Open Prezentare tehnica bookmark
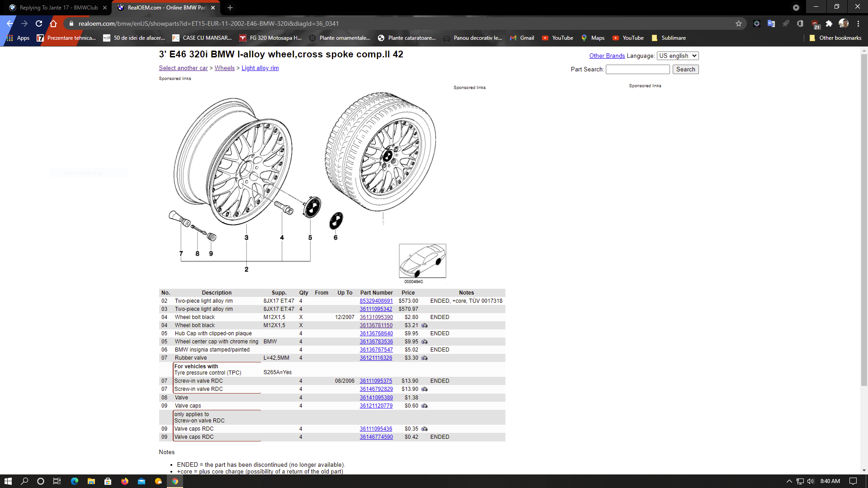 tap(66, 38)
